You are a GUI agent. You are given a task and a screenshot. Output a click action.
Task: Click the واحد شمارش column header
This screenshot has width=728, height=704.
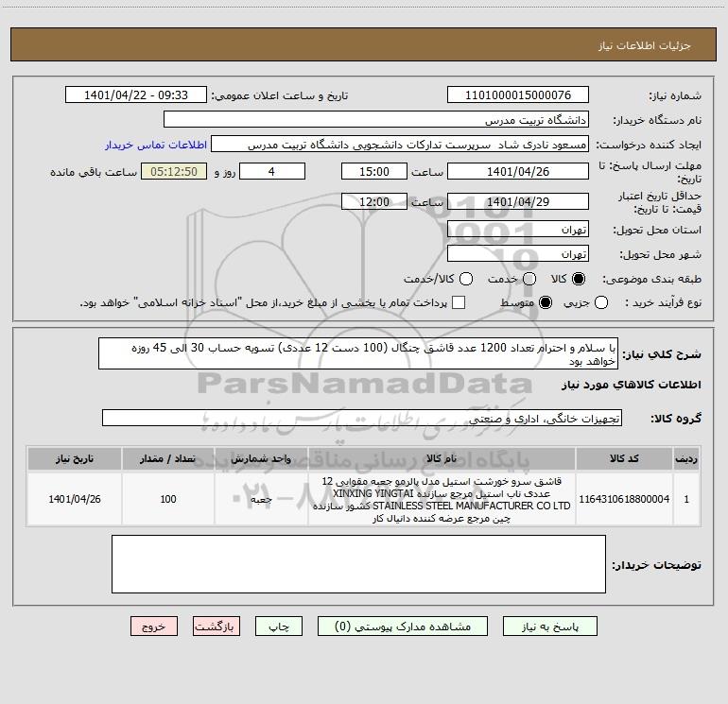261,458
